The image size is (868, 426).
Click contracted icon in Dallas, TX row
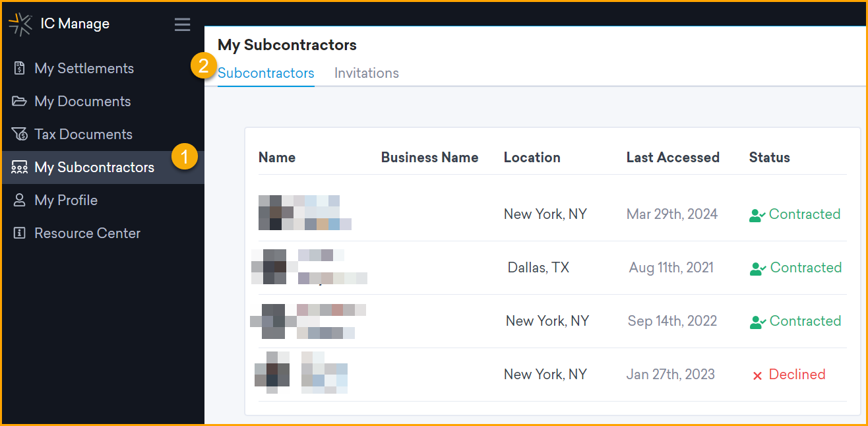tap(759, 268)
